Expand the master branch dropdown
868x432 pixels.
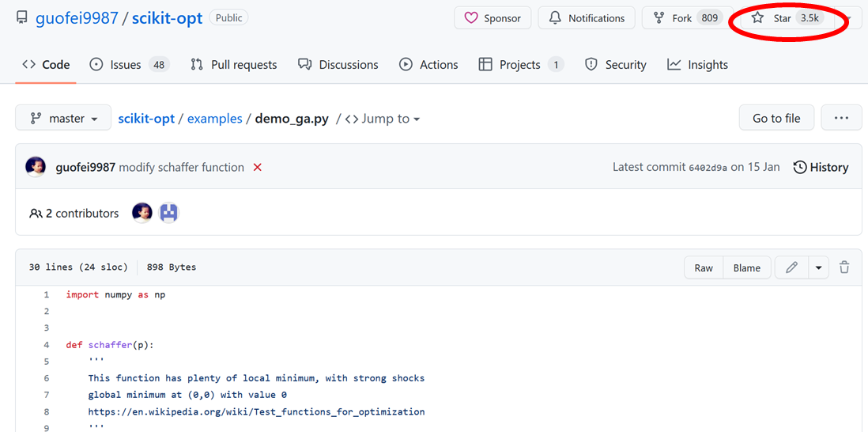click(64, 119)
